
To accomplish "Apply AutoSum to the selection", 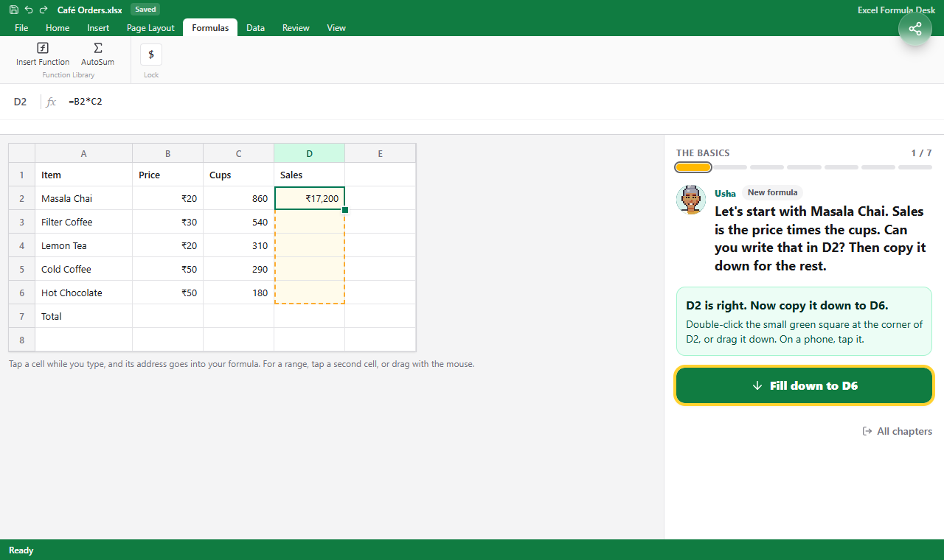I will pos(97,55).
